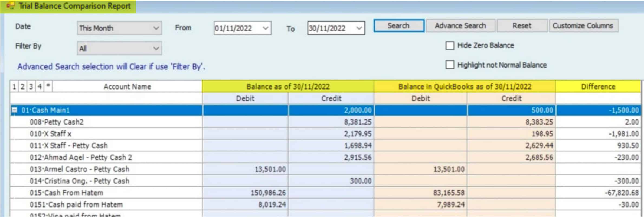Click Customize Columns button
Image resolution: width=644 pixels, height=217 pixels.
[x=583, y=26]
